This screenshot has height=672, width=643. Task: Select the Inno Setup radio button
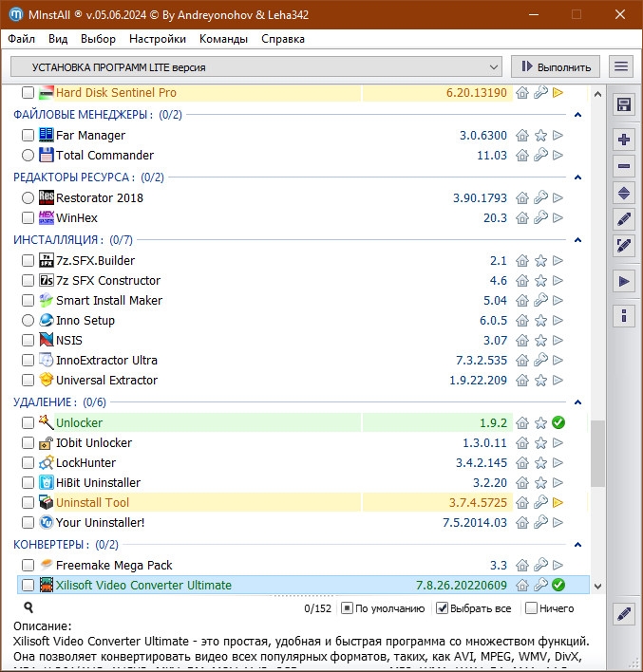(28, 321)
